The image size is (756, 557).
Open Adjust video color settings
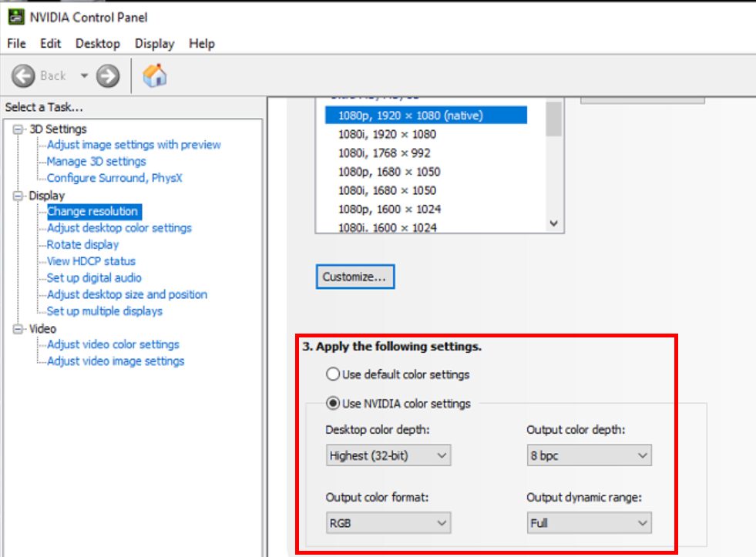[113, 344]
